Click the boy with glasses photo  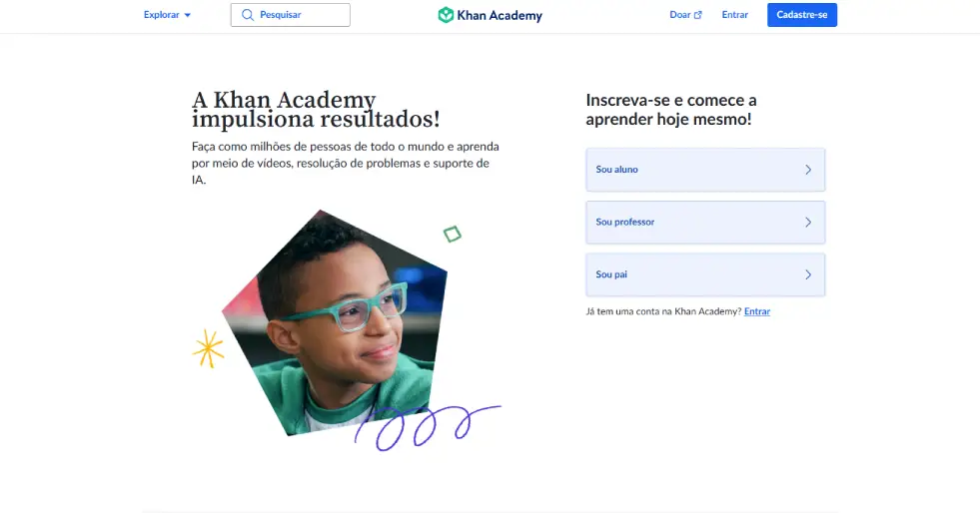coord(335,322)
